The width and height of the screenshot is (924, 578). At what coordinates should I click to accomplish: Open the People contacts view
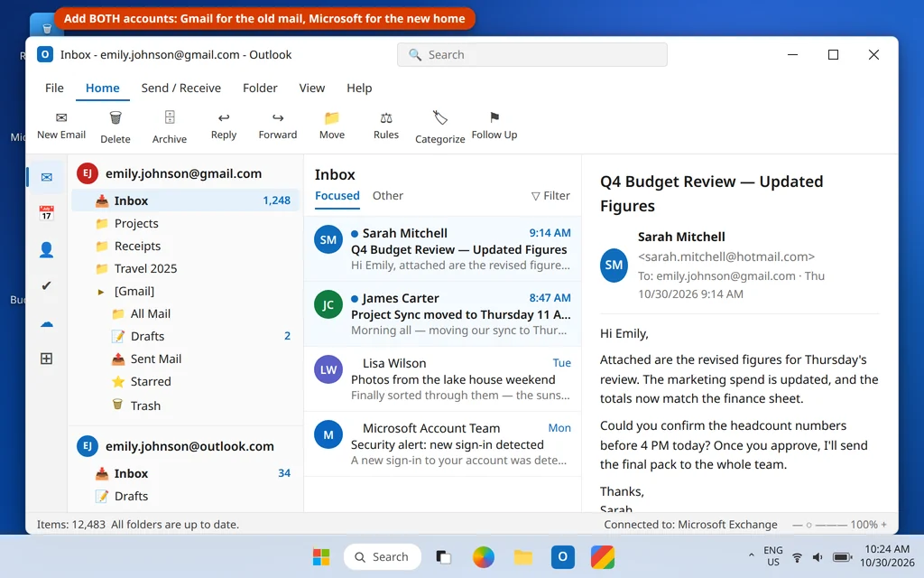[x=47, y=249]
